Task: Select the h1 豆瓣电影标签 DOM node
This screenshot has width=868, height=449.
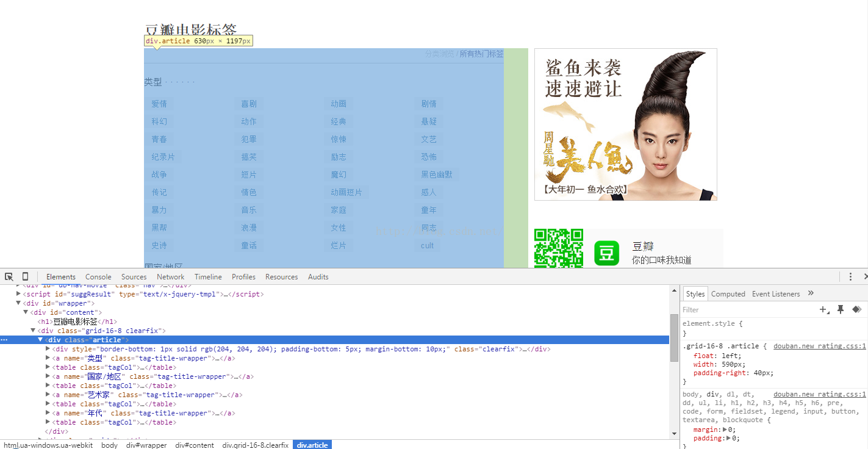Action: pyautogui.click(x=77, y=321)
